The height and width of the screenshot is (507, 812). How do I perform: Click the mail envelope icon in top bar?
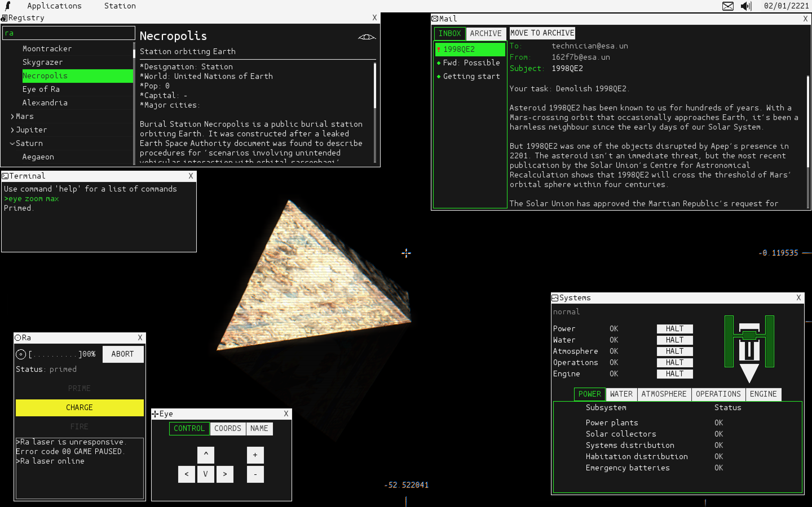728,6
